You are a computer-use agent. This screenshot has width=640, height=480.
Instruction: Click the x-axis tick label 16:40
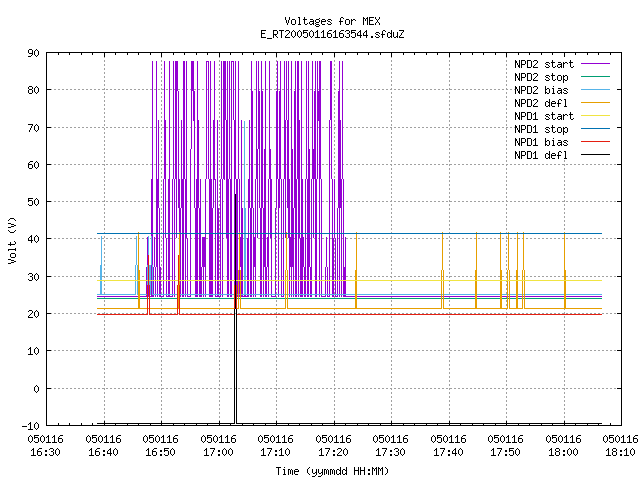pyautogui.click(x=103, y=452)
